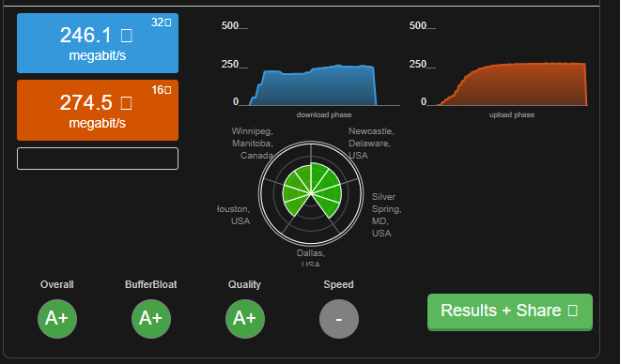Click the 'Quality' heading text
Image resolution: width=620 pixels, height=364 pixels.
244,284
